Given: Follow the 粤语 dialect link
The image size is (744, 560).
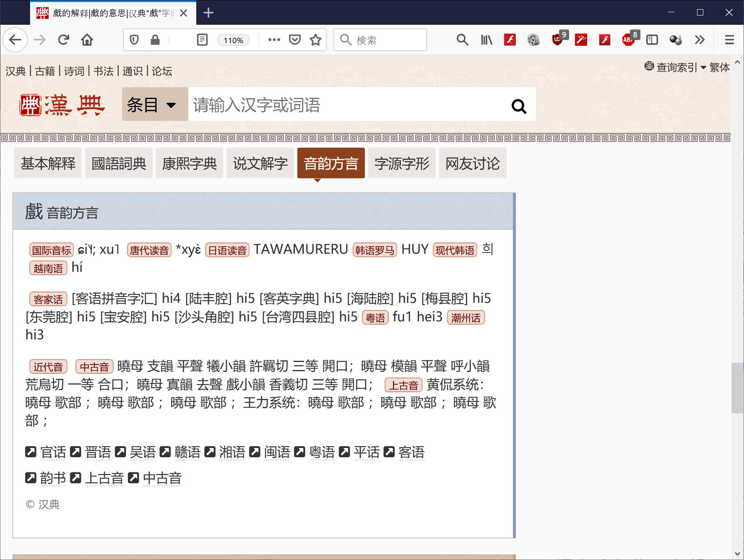Looking at the screenshot, I should click(x=321, y=452).
